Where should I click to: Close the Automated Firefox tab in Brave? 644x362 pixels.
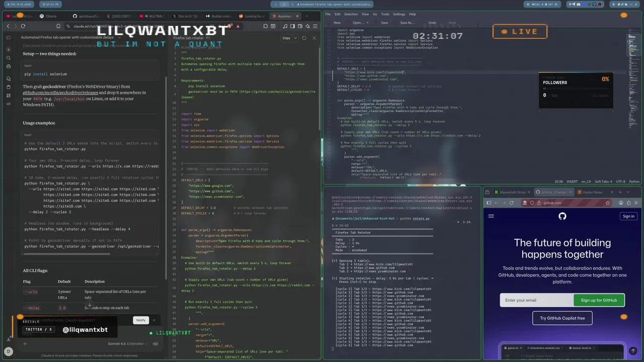click(x=297, y=16)
